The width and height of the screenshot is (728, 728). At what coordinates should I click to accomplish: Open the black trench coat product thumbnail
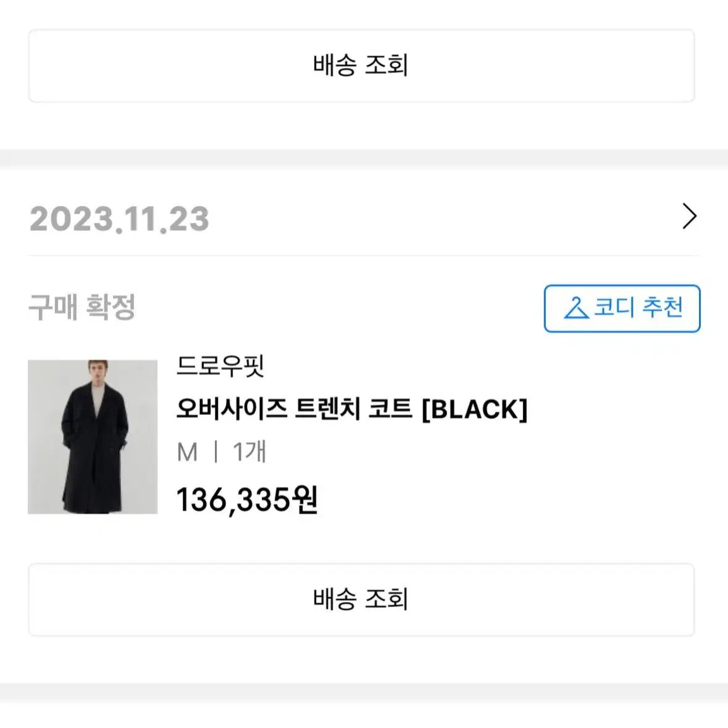[x=93, y=437]
